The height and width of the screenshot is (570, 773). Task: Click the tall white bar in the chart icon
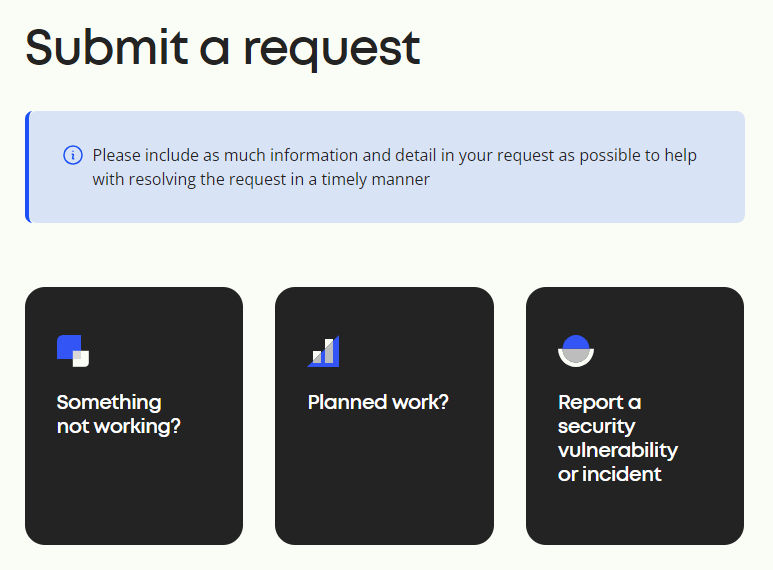click(x=329, y=351)
